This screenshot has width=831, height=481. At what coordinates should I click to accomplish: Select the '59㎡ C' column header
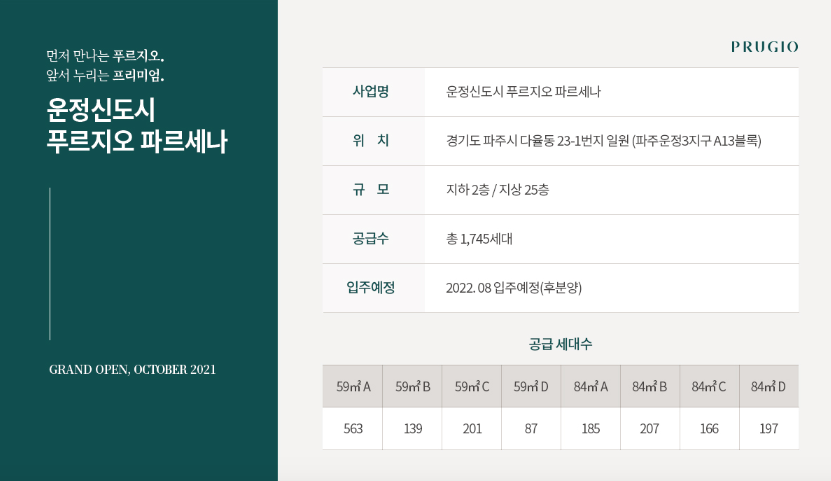pos(472,386)
